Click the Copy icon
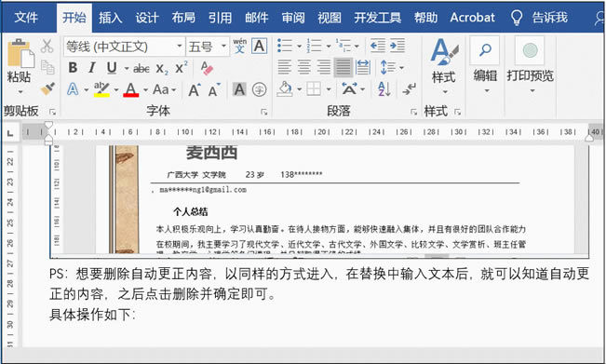This screenshot has height=364, width=606. 47,67
